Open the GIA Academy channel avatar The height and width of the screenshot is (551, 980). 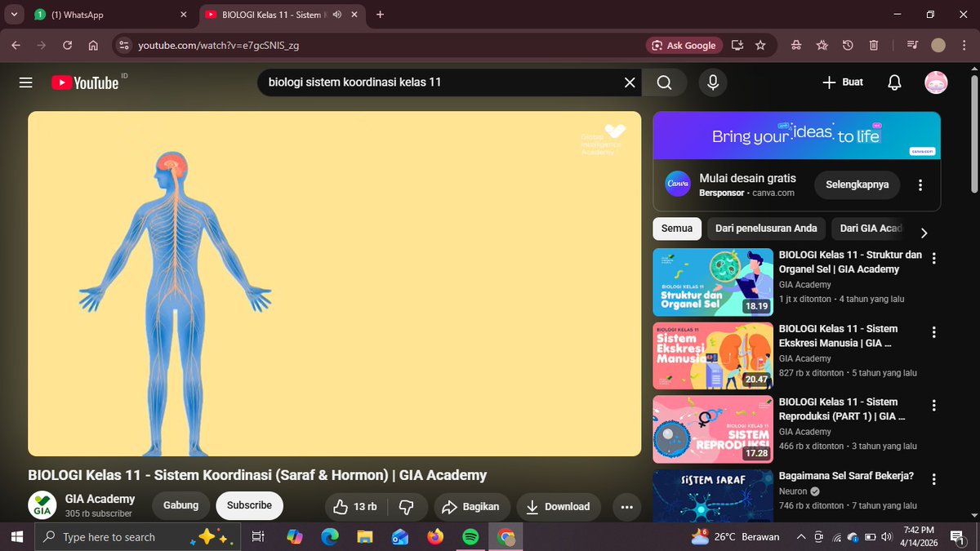click(x=42, y=505)
